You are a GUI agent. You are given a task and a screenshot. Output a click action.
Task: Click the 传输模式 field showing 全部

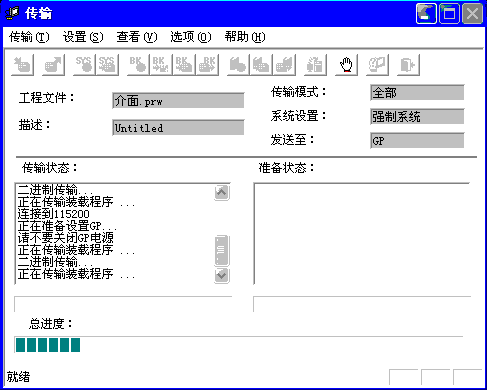coord(417,92)
